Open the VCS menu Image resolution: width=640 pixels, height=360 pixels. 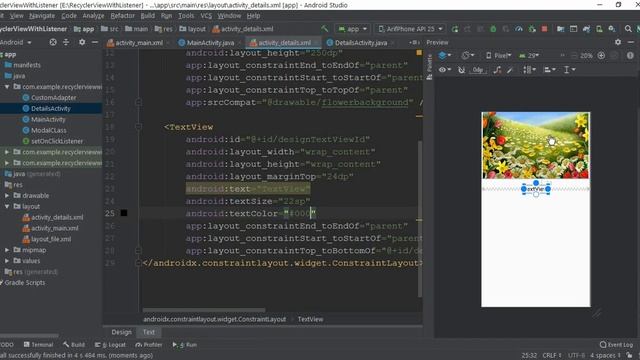click(x=206, y=16)
